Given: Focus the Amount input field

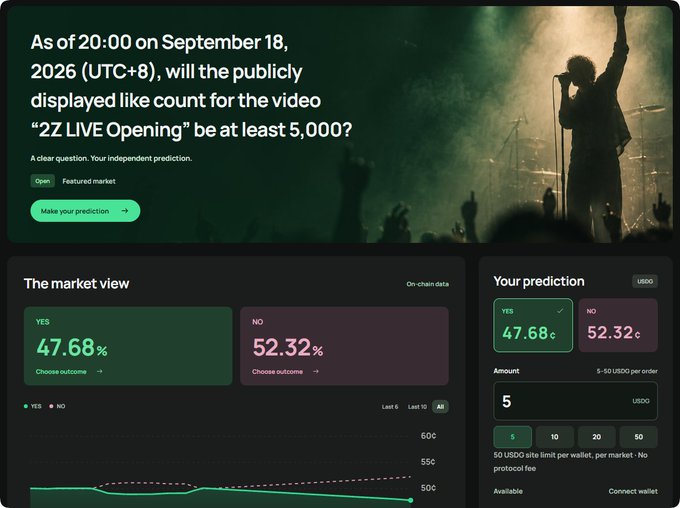Looking at the screenshot, I should (x=575, y=401).
